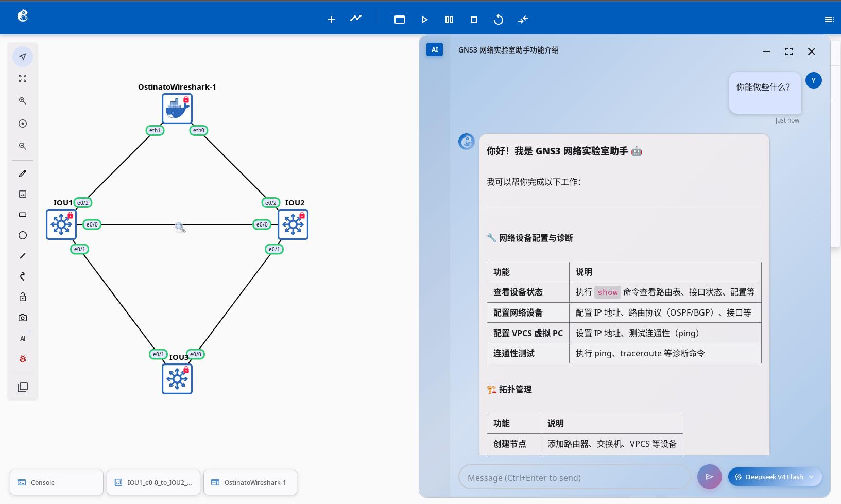Select the ellipse drawing tool

[23, 235]
